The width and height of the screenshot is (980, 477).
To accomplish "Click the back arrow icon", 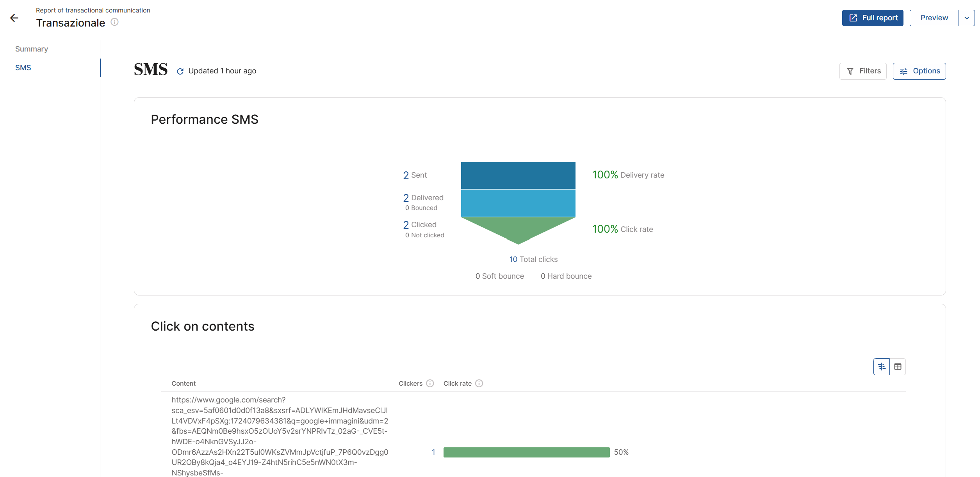I will point(14,18).
